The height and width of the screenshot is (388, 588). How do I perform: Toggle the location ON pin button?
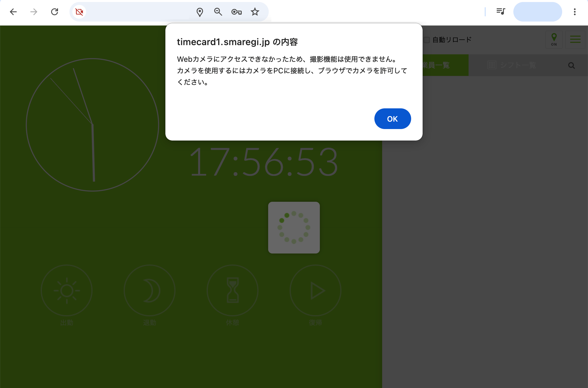point(554,40)
